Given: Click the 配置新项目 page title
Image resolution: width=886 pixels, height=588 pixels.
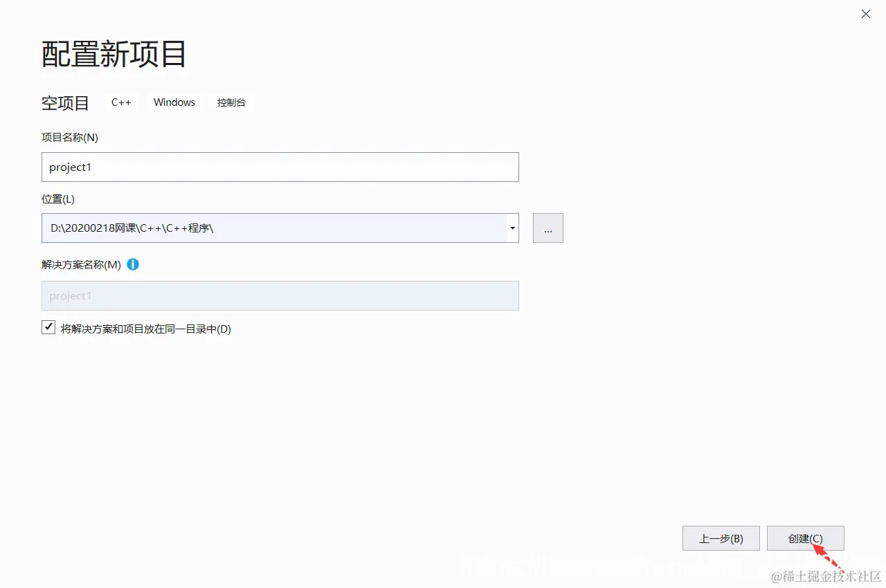Looking at the screenshot, I should pyautogui.click(x=114, y=54).
